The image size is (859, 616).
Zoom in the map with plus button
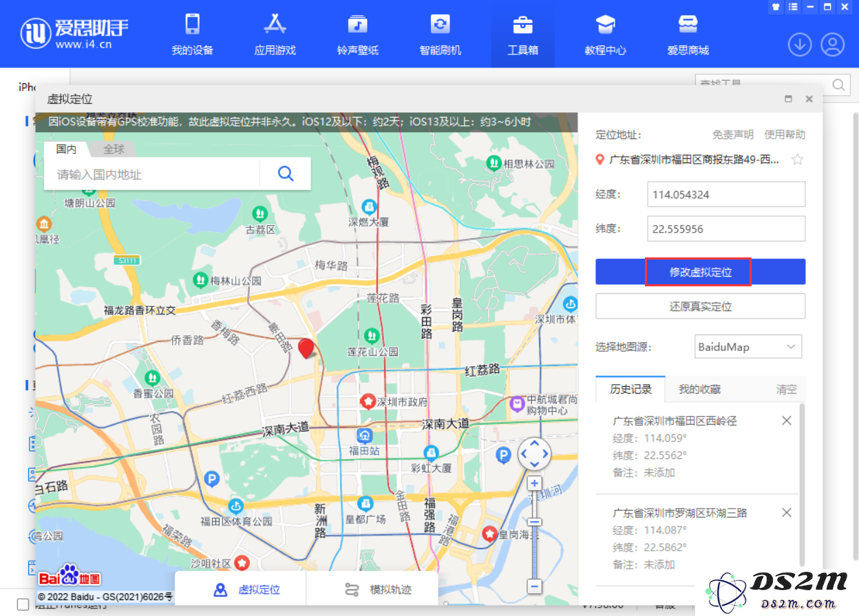pyautogui.click(x=534, y=484)
